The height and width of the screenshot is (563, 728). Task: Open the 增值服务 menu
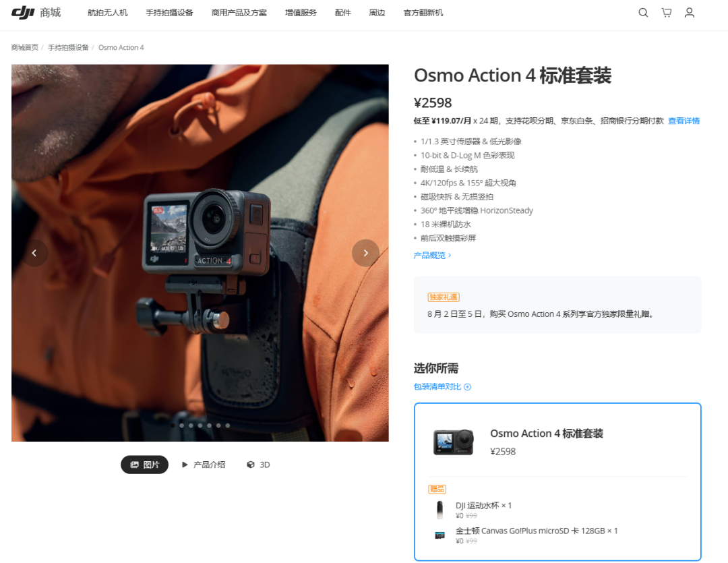coord(301,13)
